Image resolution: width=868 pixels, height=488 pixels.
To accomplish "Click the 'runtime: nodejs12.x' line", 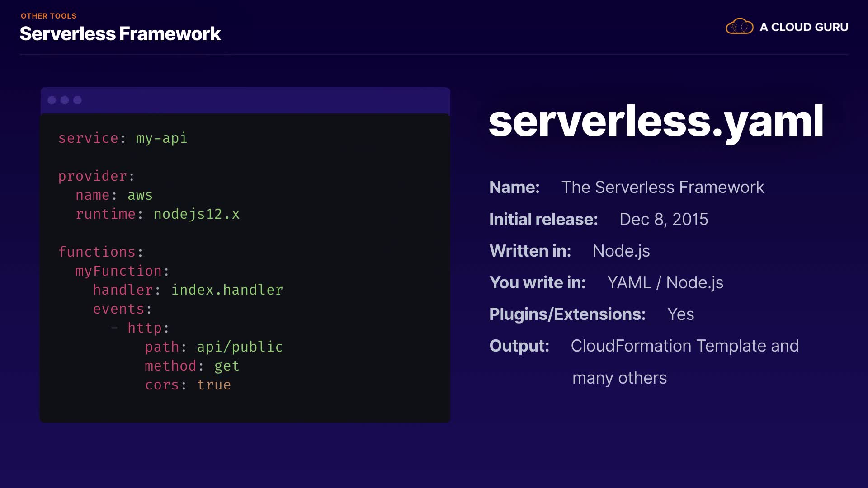I will click(x=157, y=214).
